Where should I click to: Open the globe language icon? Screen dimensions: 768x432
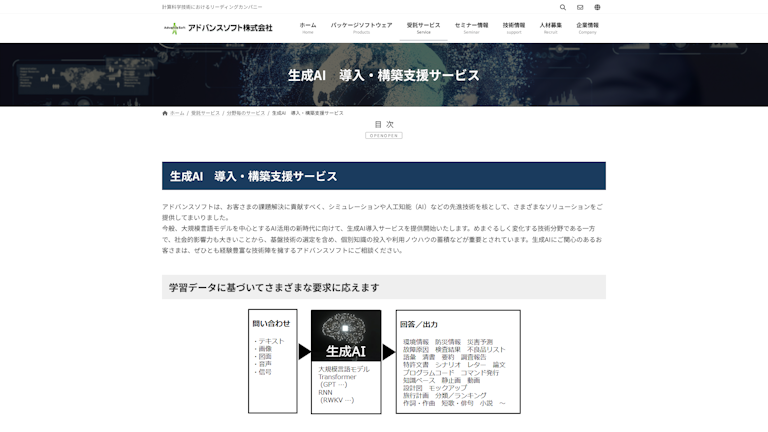[597, 7]
